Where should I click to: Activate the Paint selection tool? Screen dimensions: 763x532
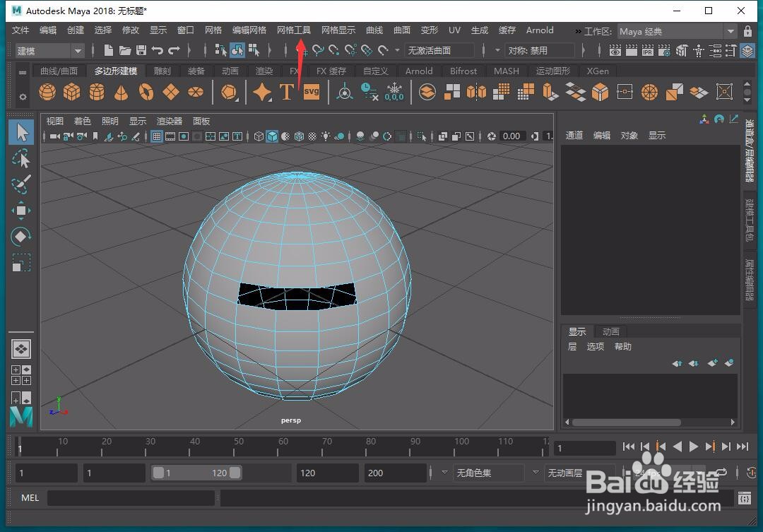21,184
